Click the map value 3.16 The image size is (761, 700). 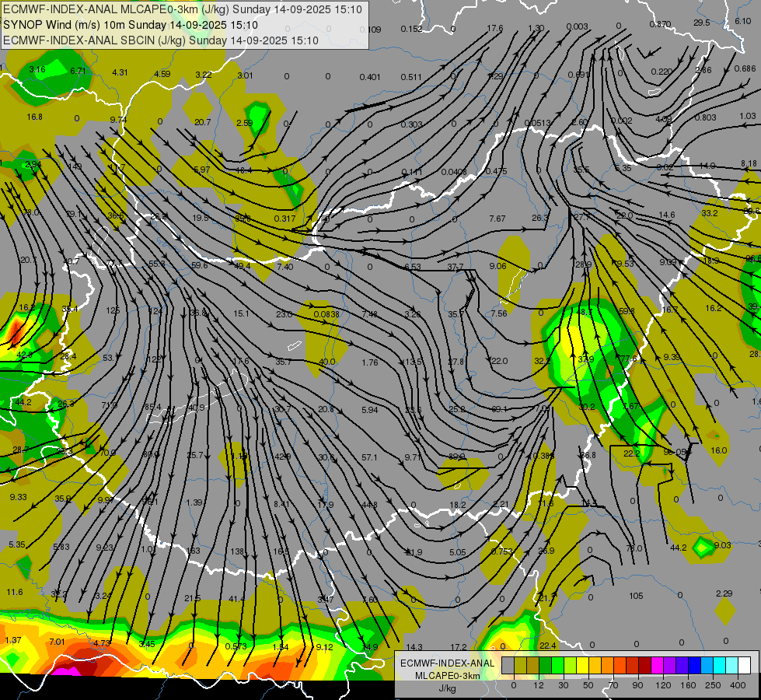(x=37, y=69)
